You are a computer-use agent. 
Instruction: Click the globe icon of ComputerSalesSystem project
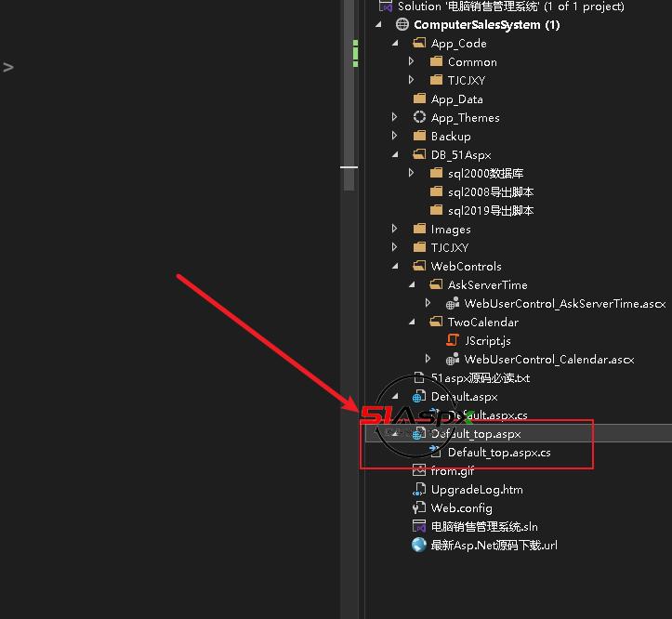click(x=402, y=24)
